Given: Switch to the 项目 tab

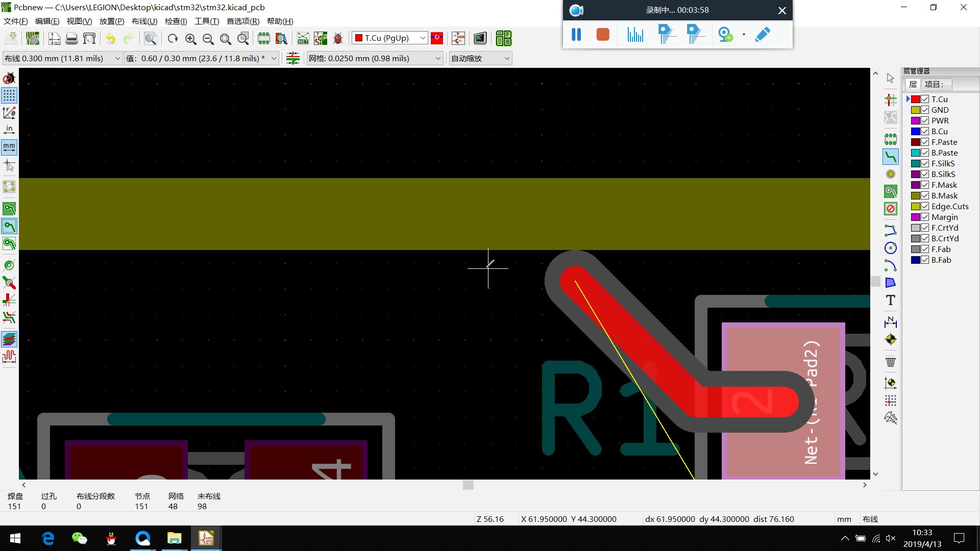Looking at the screenshot, I should (x=934, y=85).
